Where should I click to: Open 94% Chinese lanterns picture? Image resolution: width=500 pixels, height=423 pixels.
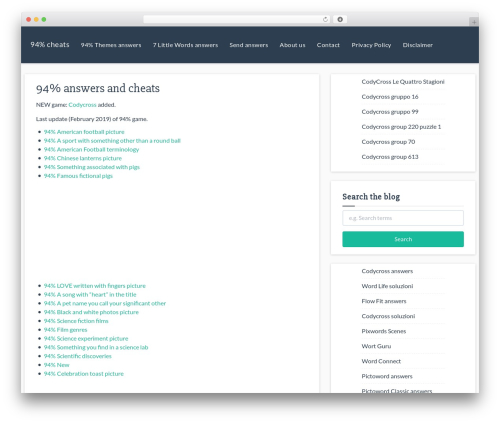pyautogui.click(x=83, y=158)
